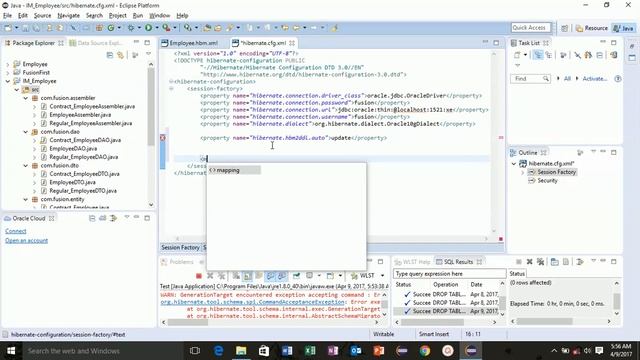Open Microsoft Edge from the taskbar
Viewport: 640px width, 360px height.
[x=218, y=351]
